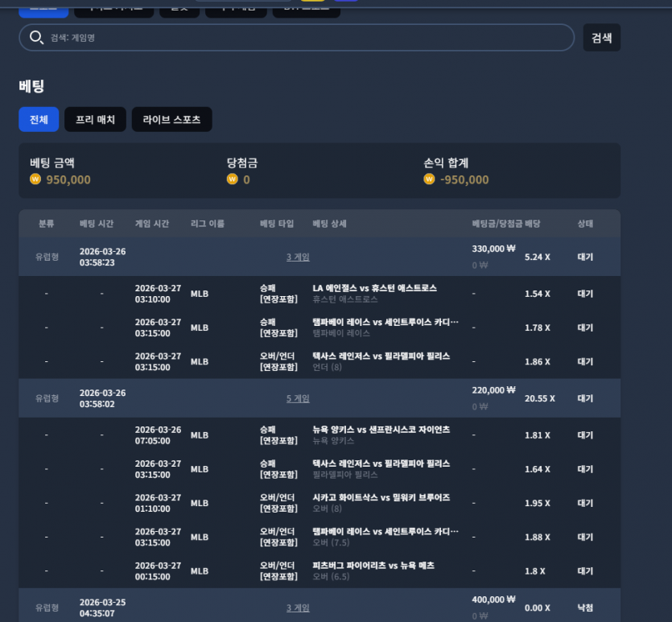
Task: Select the 전체 filter tab
Action: pyautogui.click(x=39, y=120)
